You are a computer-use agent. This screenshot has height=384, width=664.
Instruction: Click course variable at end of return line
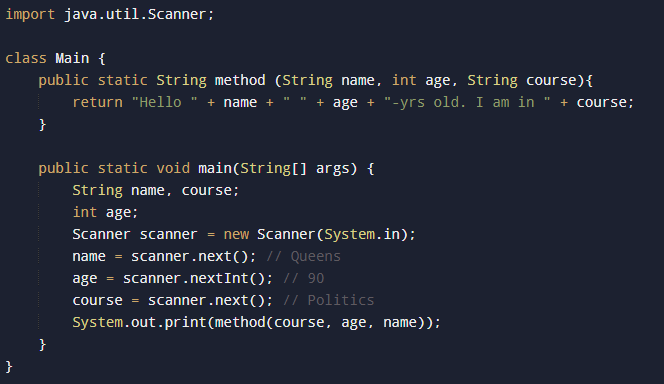(601, 102)
